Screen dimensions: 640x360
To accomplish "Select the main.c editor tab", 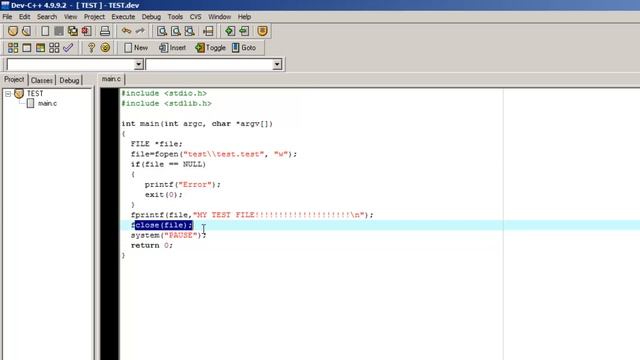I will point(111,79).
